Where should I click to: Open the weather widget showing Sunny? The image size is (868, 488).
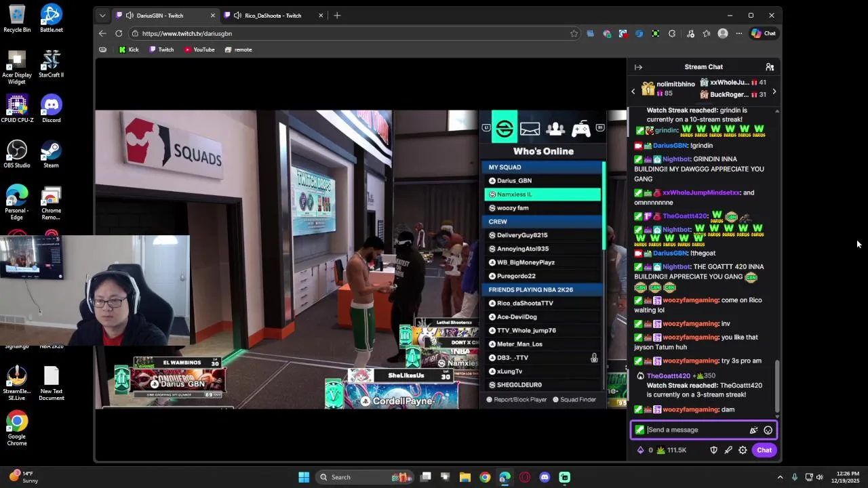(x=23, y=477)
